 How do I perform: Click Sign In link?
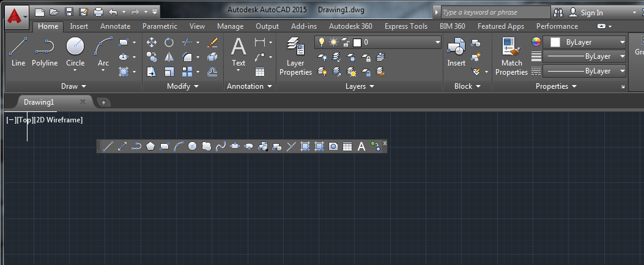(592, 13)
